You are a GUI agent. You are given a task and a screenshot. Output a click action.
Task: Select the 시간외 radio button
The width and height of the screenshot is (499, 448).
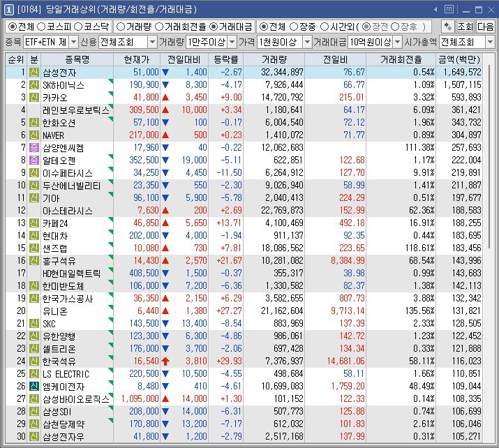click(x=325, y=27)
